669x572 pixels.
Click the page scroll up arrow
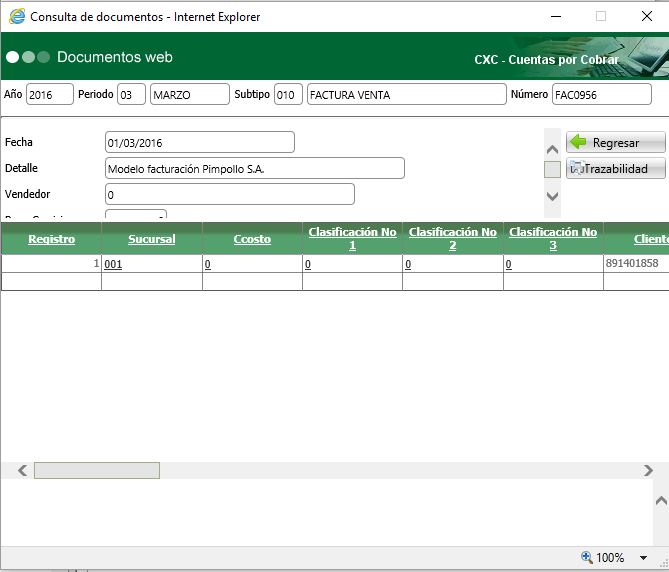point(661,500)
